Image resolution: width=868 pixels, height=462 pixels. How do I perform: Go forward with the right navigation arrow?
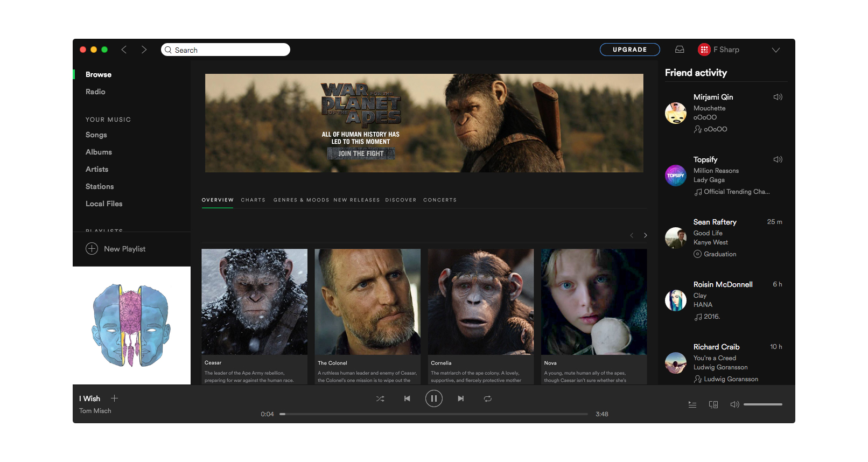(144, 50)
